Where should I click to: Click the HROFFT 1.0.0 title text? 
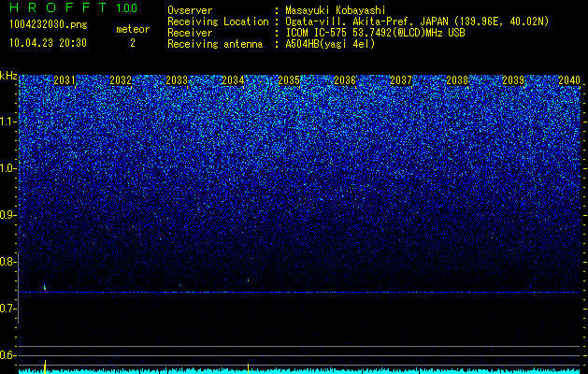(73, 7)
